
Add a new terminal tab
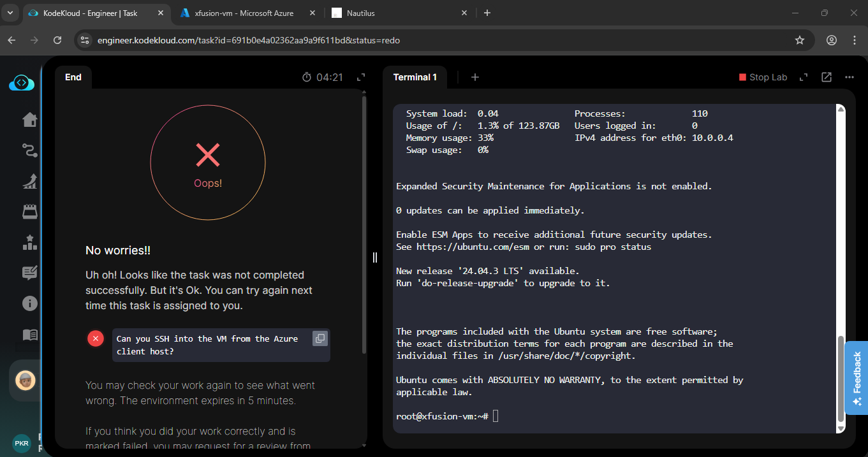(x=474, y=77)
